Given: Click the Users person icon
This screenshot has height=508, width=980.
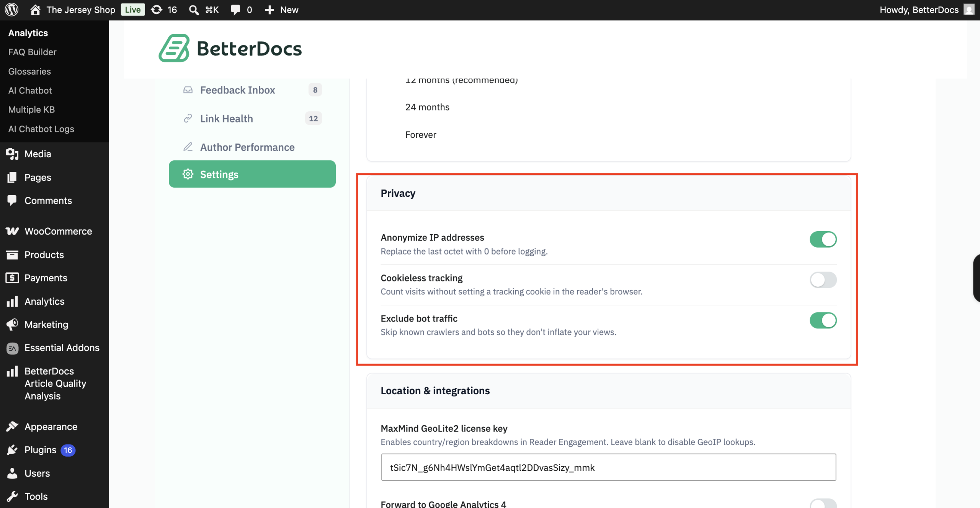Looking at the screenshot, I should [x=12, y=473].
